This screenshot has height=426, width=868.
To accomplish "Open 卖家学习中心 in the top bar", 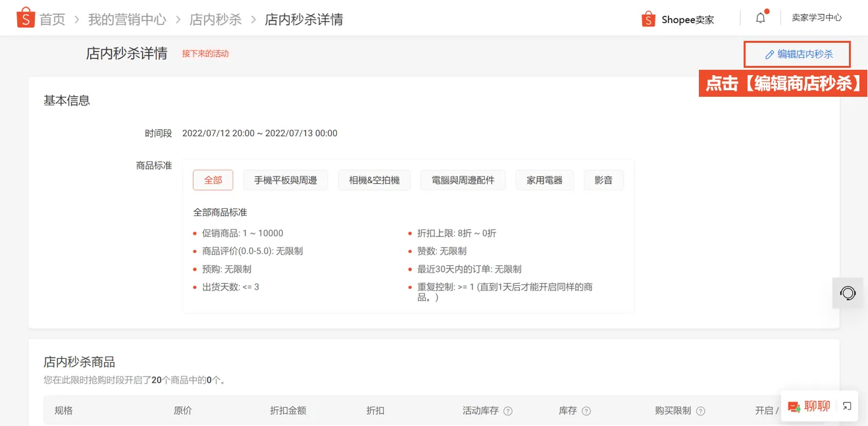I will pos(817,18).
